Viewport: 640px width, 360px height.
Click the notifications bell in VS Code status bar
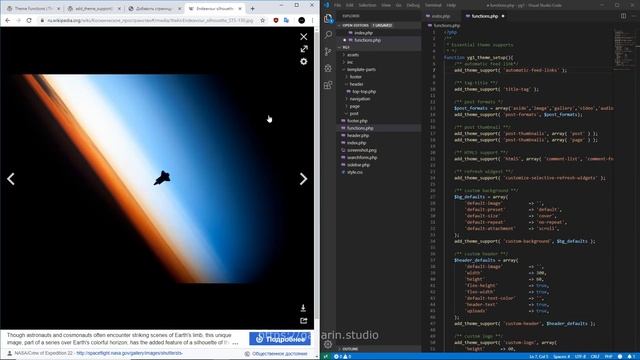(x=631, y=357)
